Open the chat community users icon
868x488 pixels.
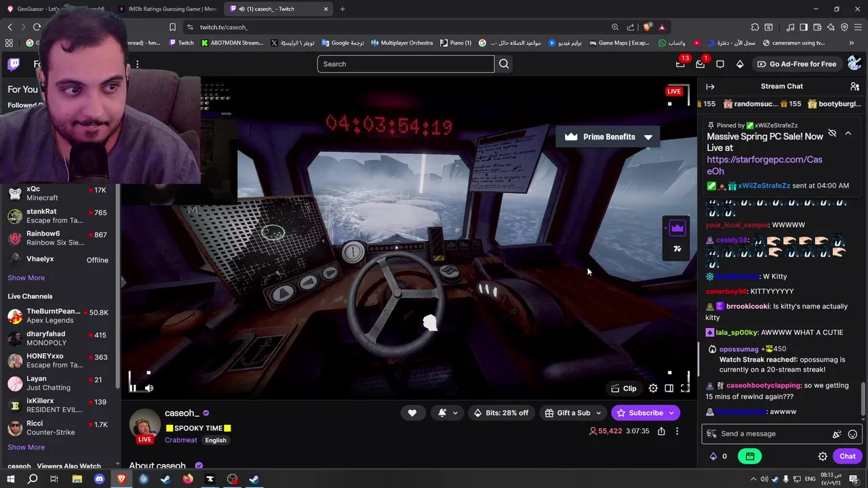[854, 87]
